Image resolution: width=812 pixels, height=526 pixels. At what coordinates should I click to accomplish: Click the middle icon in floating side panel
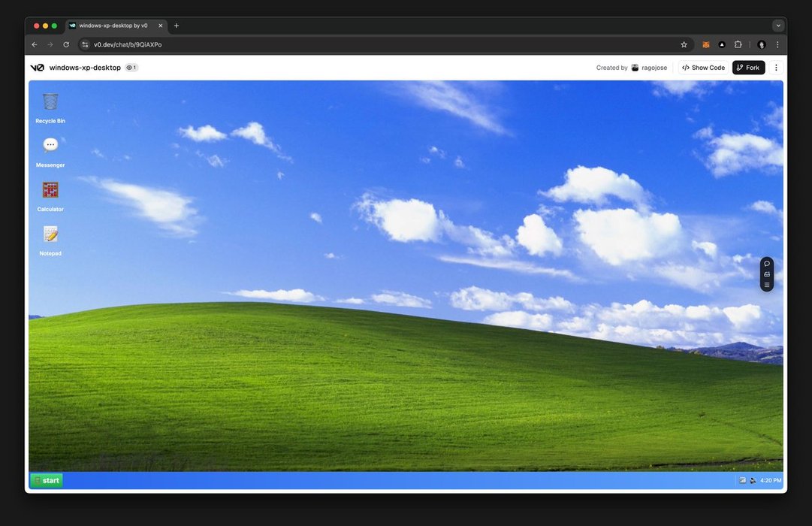(767, 274)
